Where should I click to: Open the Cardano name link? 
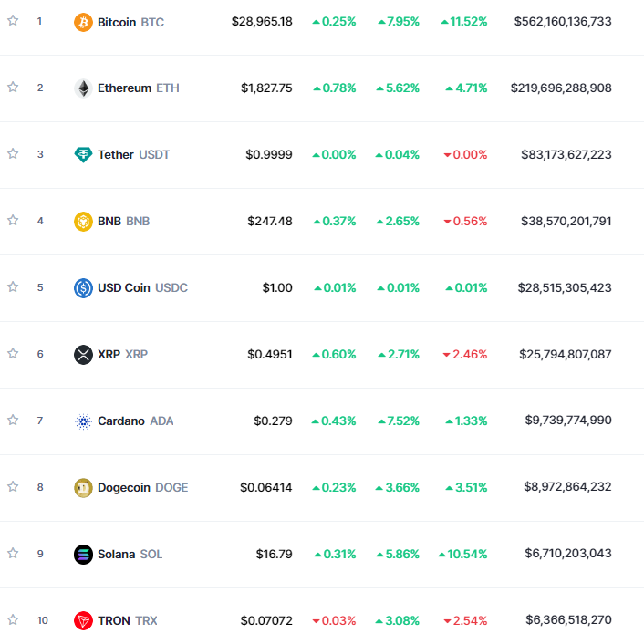click(x=121, y=421)
